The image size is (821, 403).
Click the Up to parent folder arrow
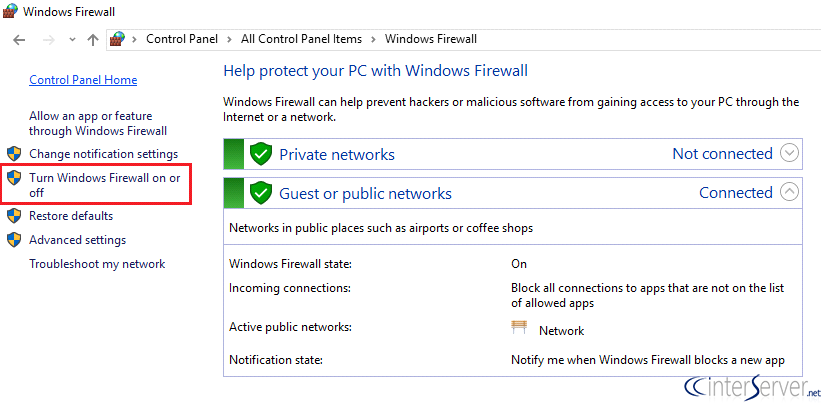tap(93, 40)
